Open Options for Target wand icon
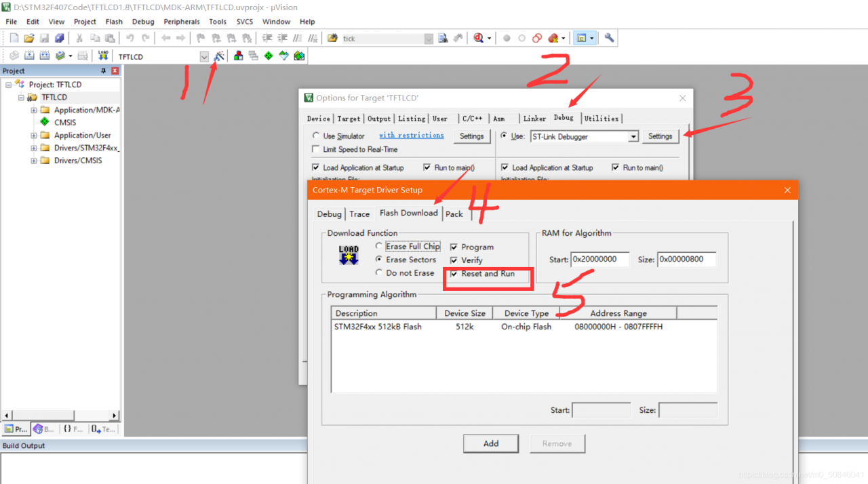The image size is (868, 484). pos(219,56)
